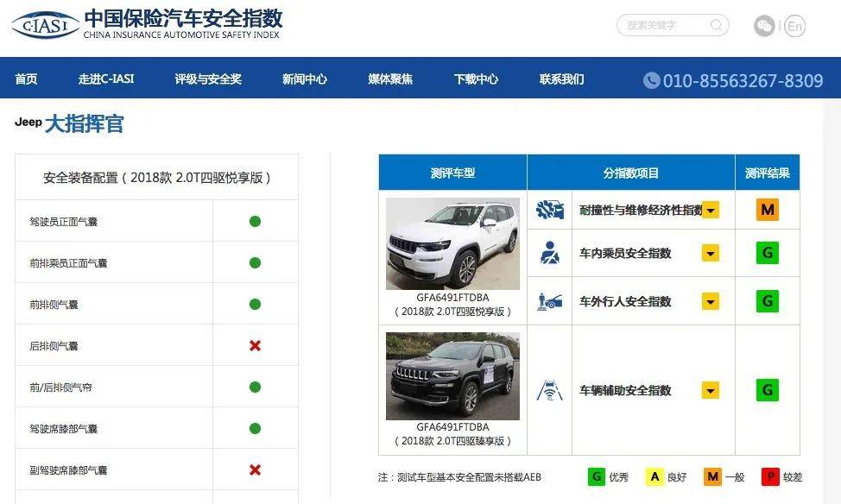
Task: Click the C-IASI logo
Action: click(45, 25)
